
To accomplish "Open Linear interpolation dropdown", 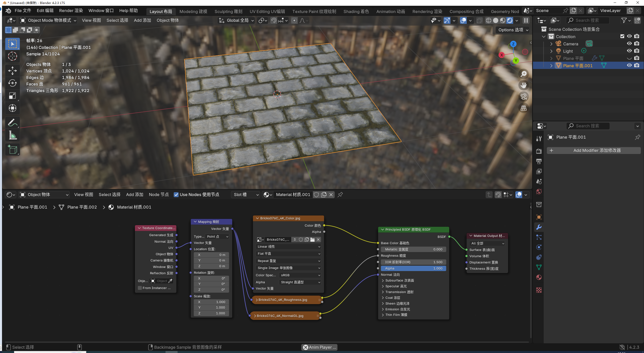I will [x=288, y=247].
